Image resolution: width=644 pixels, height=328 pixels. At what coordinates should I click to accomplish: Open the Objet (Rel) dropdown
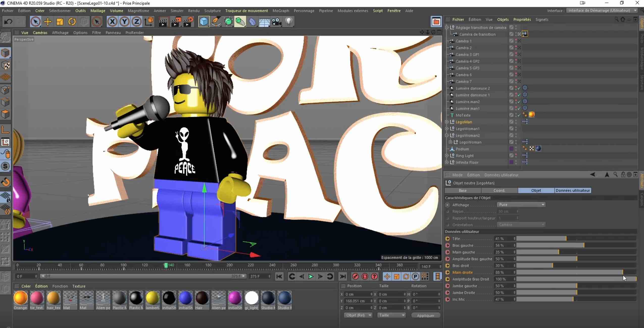coord(358,315)
